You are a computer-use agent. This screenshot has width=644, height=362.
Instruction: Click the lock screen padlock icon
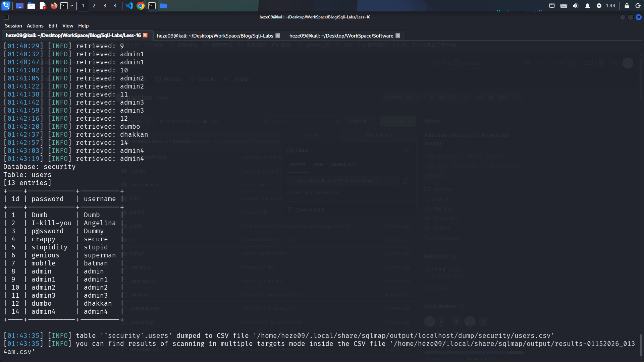point(627,6)
